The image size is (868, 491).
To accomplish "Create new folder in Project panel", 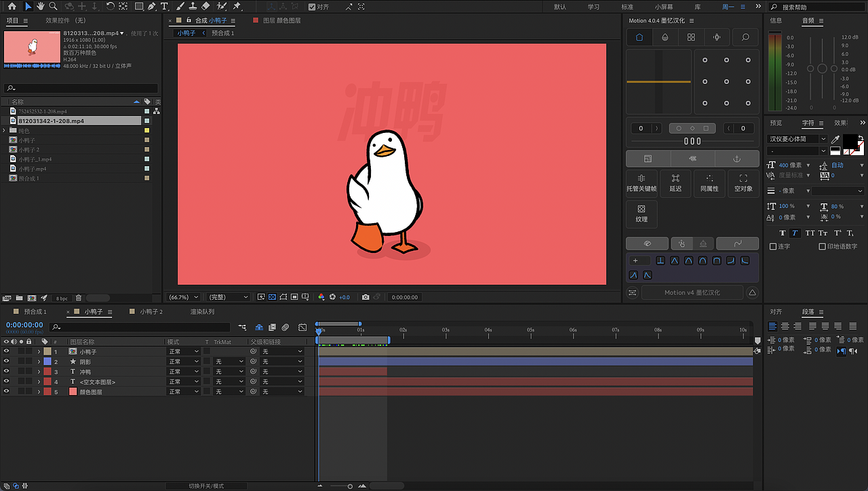I will pyautogui.click(x=19, y=298).
